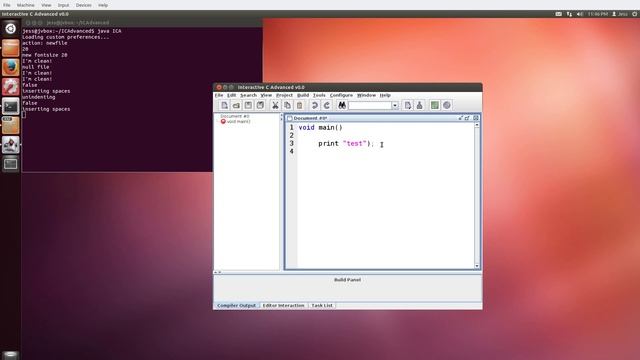This screenshot has height=360, width=640.
Task: Click the editor scrollbar up arrow
Action: click(x=477, y=125)
